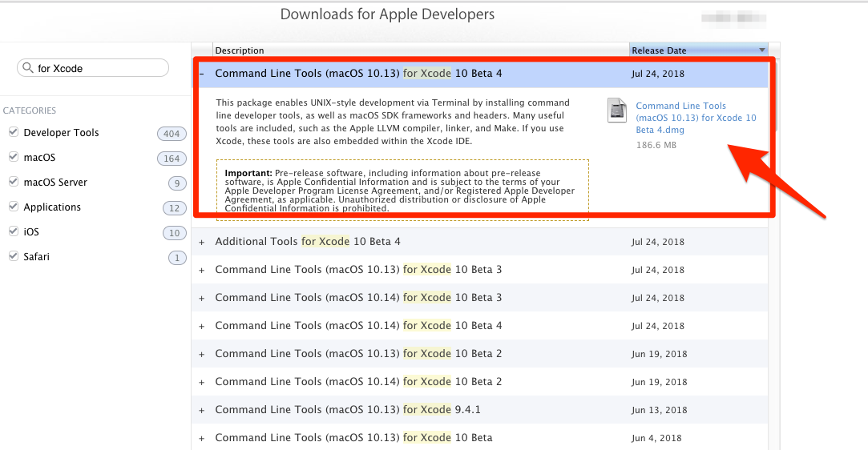Screen dimensions: 868x450
Task: Click the 164 count badge for macOS
Action: [x=172, y=158]
